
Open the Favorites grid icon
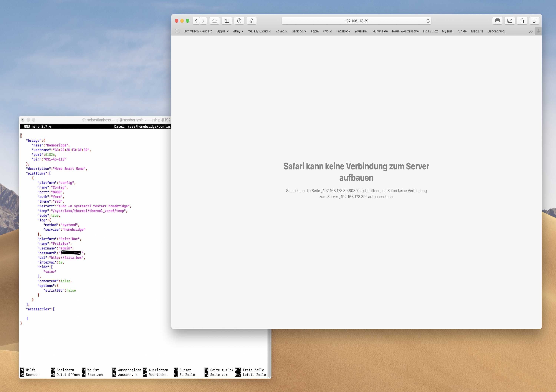(178, 31)
